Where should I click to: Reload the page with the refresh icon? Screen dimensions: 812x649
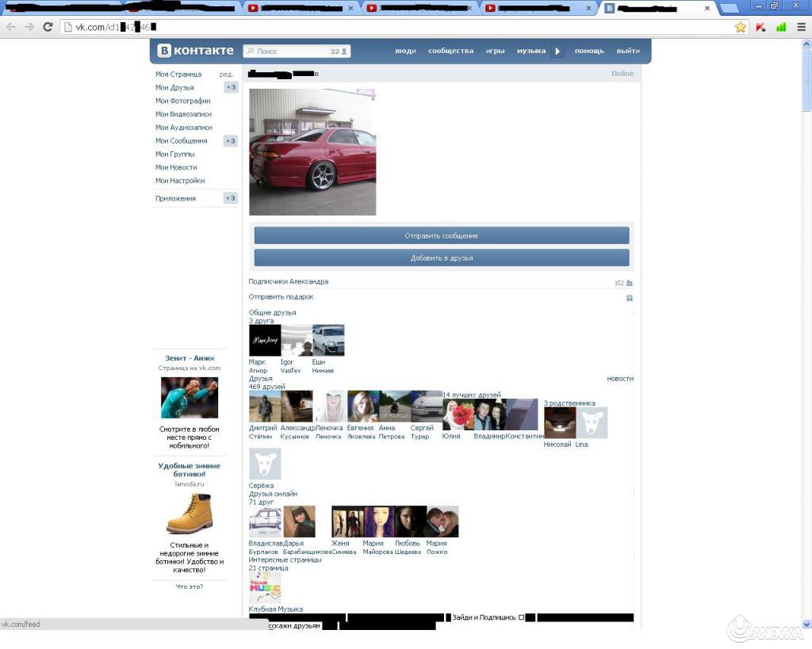48,27
